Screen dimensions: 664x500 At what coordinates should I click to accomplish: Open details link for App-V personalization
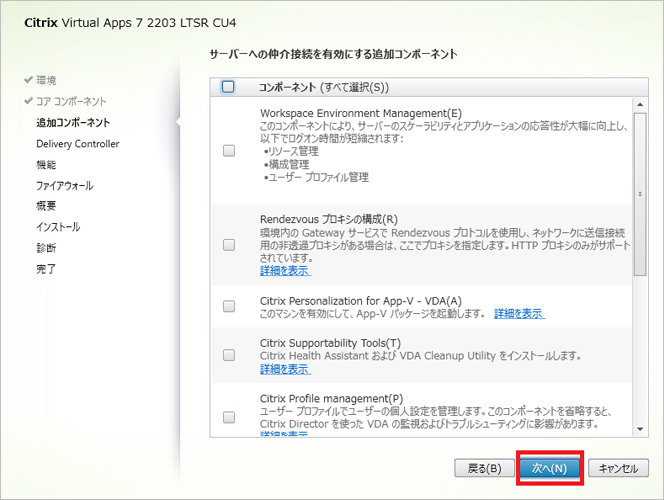pyautogui.click(x=520, y=314)
